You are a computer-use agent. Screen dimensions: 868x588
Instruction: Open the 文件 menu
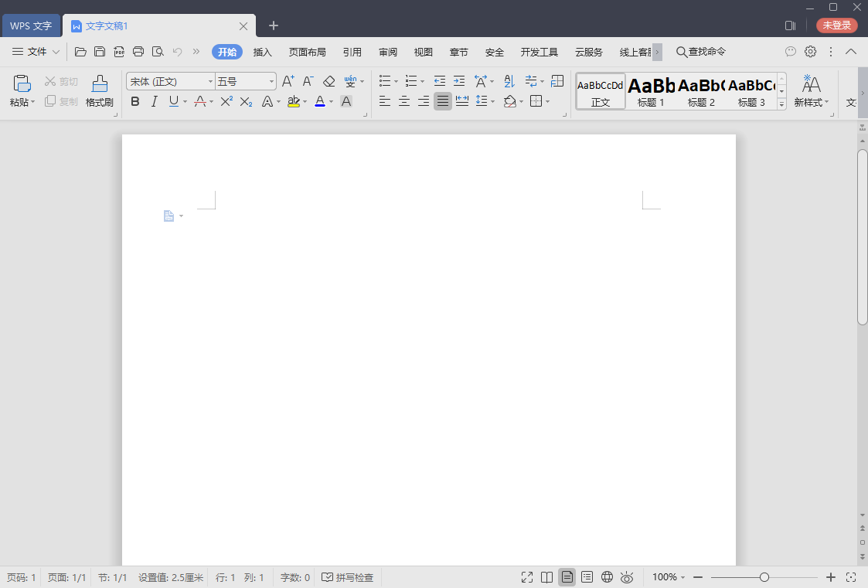pos(36,52)
